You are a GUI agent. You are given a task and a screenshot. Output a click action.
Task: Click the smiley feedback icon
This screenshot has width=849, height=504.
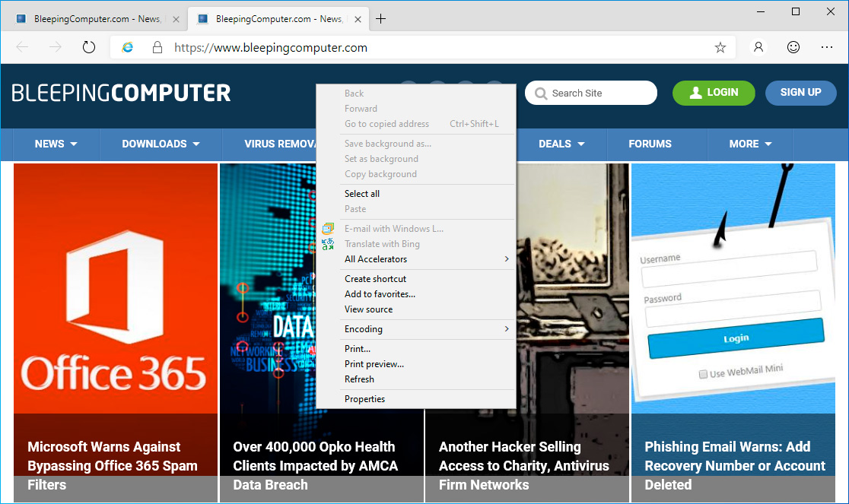click(793, 48)
